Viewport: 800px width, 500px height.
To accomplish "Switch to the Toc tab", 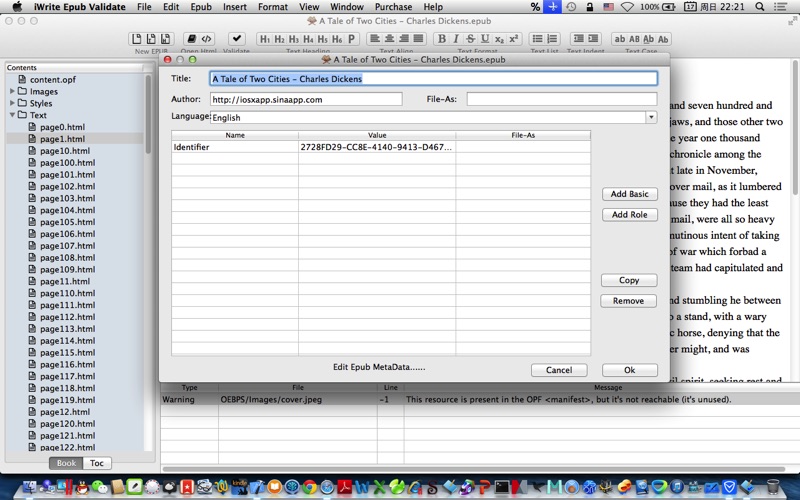I will click(96, 463).
